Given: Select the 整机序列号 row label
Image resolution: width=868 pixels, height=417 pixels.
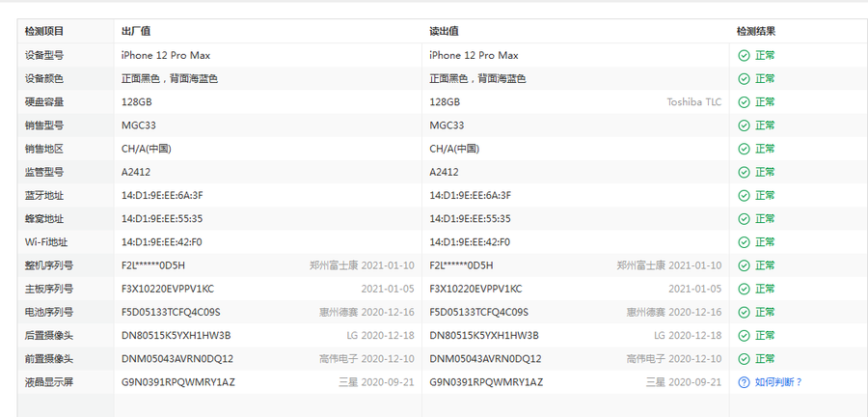Looking at the screenshot, I should click(x=49, y=265).
